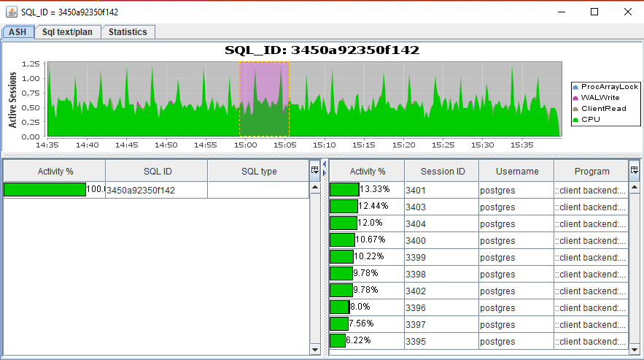Open column control icon of session table
Screen dimensions: 644x360
pos(634,170)
